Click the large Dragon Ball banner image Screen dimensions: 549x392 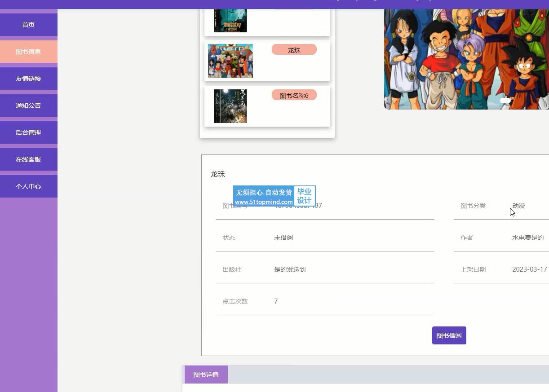click(x=466, y=59)
